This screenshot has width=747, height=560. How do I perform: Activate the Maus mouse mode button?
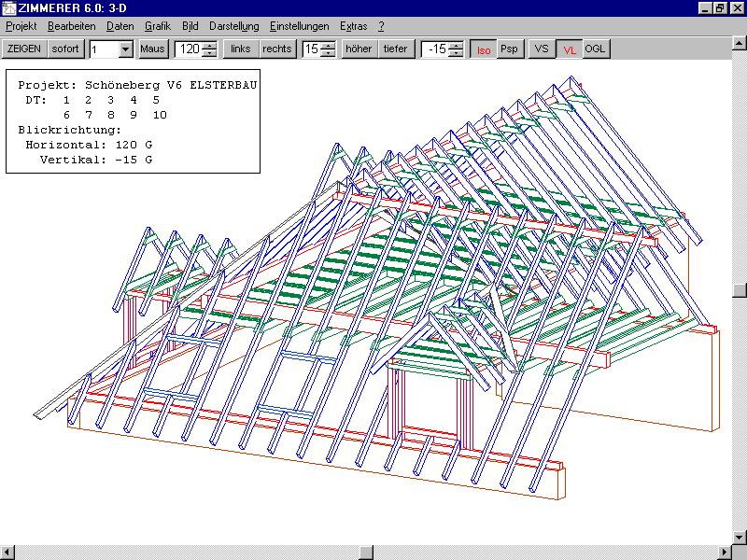pyautogui.click(x=151, y=49)
